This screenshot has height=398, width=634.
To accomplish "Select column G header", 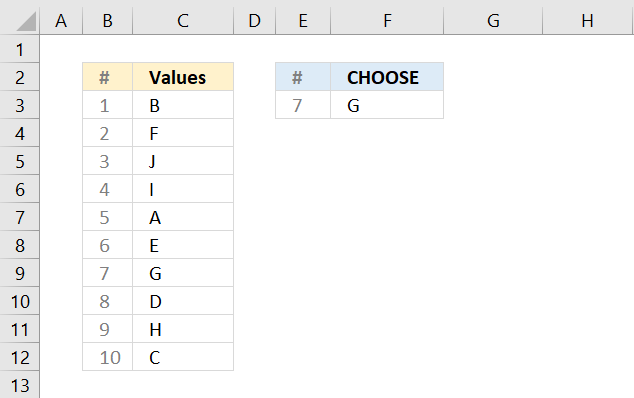I will point(493,20).
